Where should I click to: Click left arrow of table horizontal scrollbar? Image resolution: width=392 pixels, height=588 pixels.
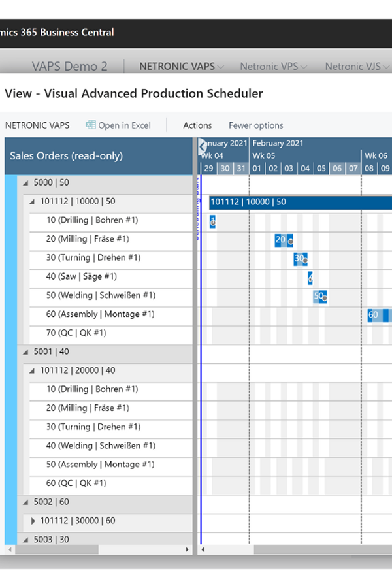click(9, 549)
